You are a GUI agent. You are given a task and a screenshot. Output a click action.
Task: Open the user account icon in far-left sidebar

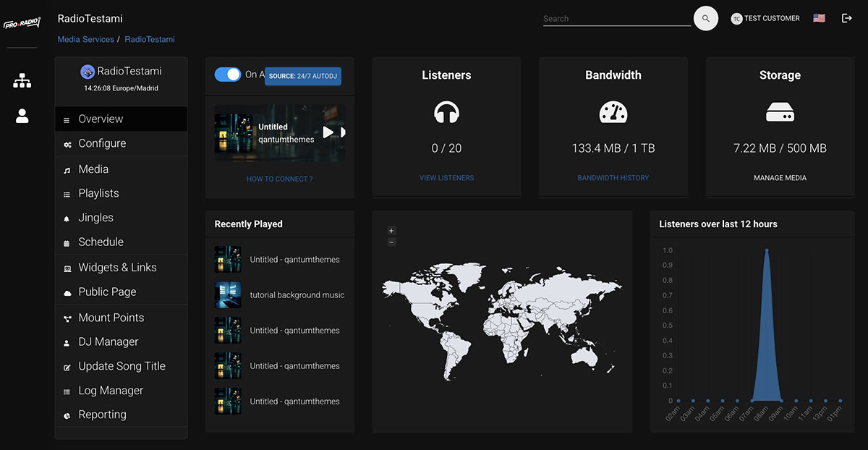coord(22,115)
